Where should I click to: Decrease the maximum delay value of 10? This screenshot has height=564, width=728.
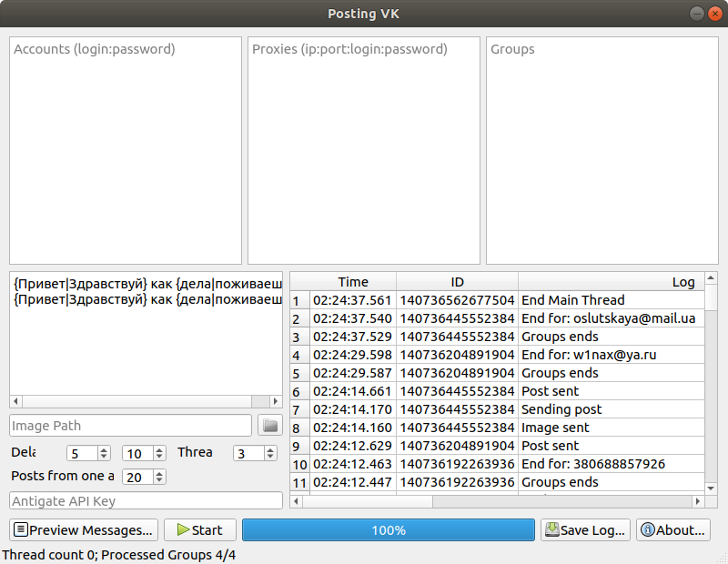click(159, 457)
